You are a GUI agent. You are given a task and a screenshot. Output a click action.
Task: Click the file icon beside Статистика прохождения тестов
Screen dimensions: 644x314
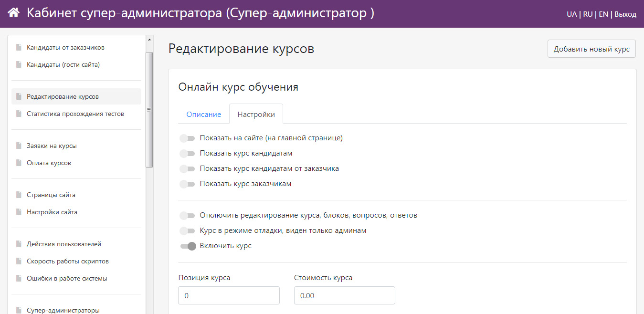click(x=19, y=114)
